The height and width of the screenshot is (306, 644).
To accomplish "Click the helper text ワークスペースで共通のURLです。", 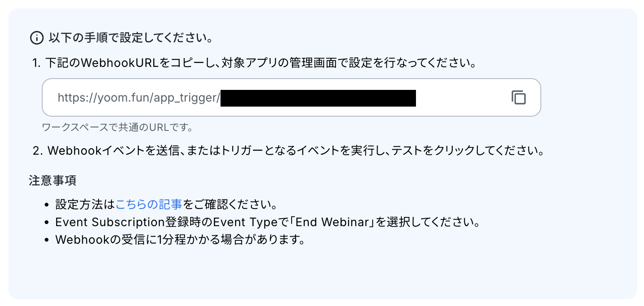I will [x=117, y=127].
